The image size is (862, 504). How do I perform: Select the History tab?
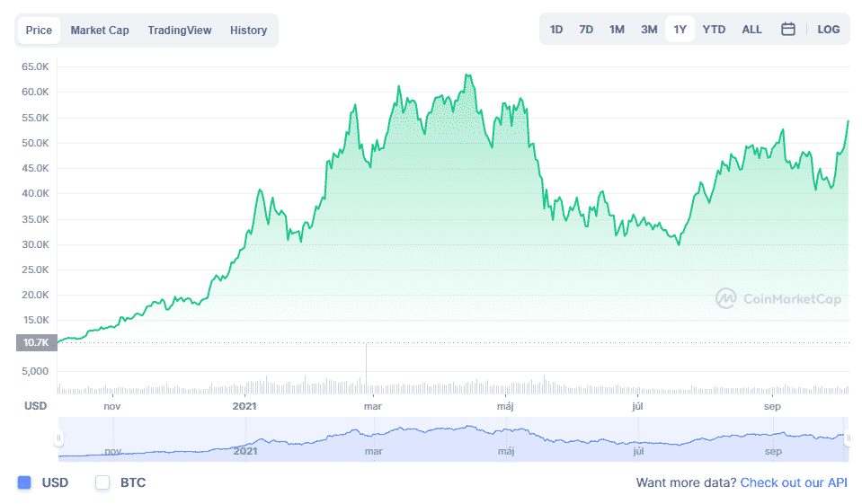point(248,31)
